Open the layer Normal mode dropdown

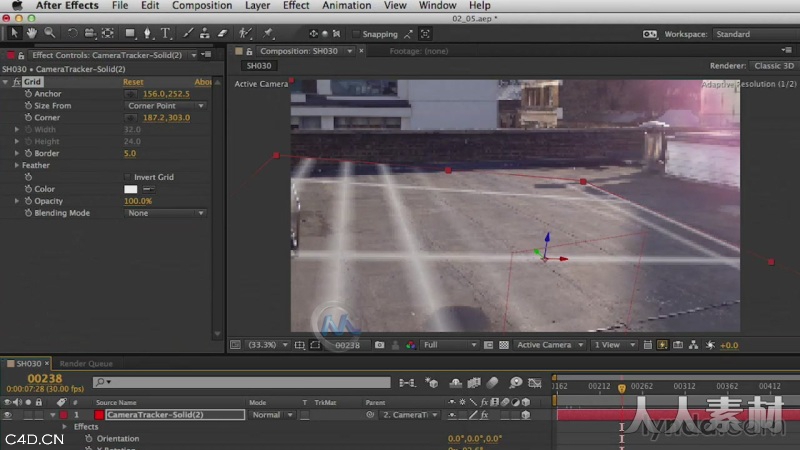click(271, 415)
